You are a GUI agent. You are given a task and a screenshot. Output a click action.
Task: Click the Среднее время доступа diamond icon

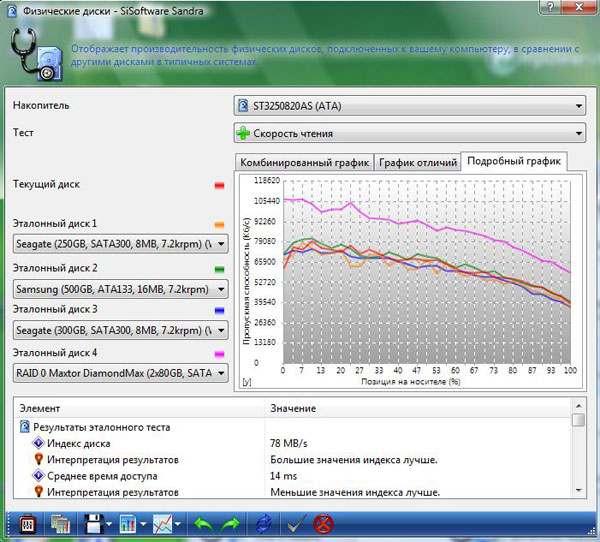tap(38, 476)
